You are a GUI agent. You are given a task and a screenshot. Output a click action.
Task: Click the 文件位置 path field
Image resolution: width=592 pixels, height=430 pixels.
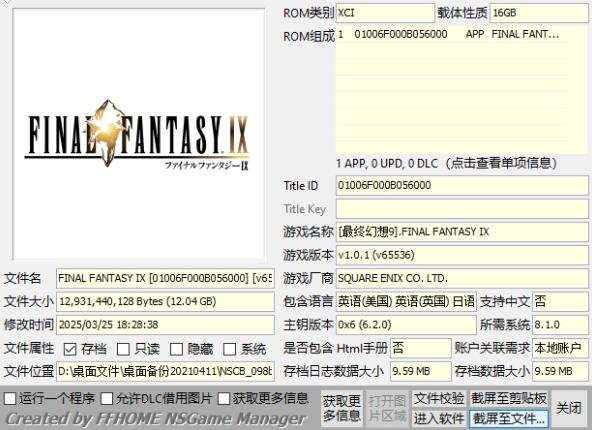coord(165,371)
